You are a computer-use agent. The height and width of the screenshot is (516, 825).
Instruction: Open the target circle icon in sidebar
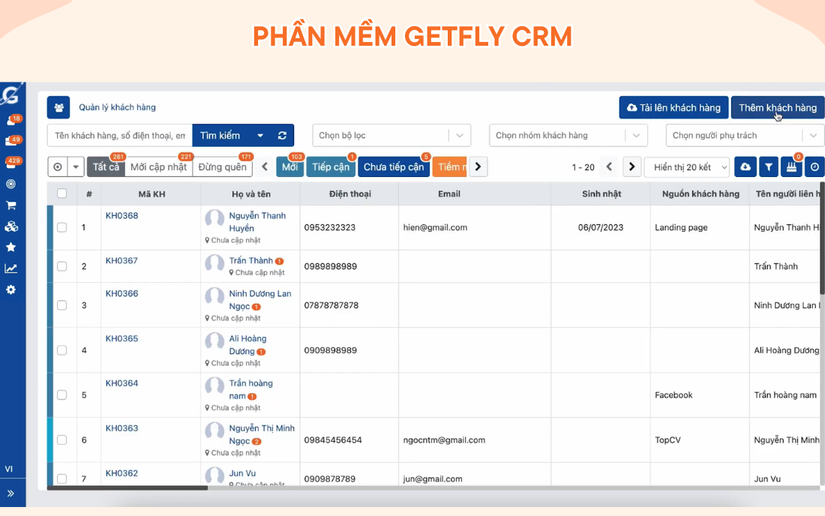11,184
